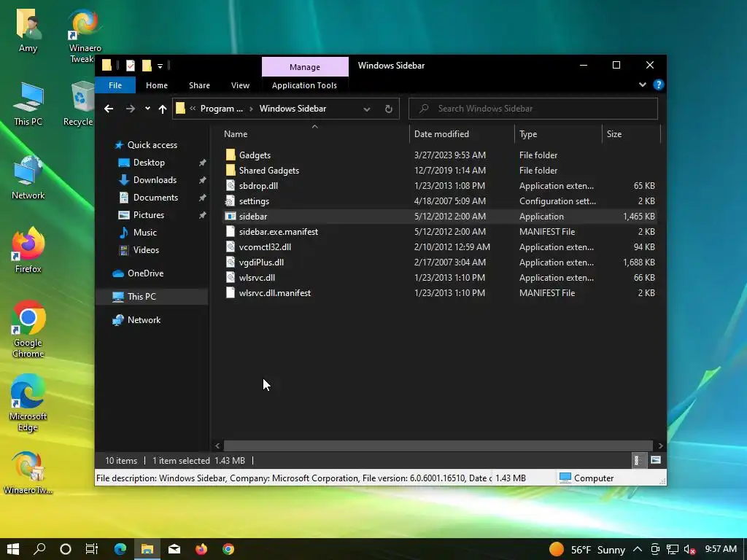Screen dimensions: 747x560
Task: Sort by Date modified column header
Action: (462, 134)
